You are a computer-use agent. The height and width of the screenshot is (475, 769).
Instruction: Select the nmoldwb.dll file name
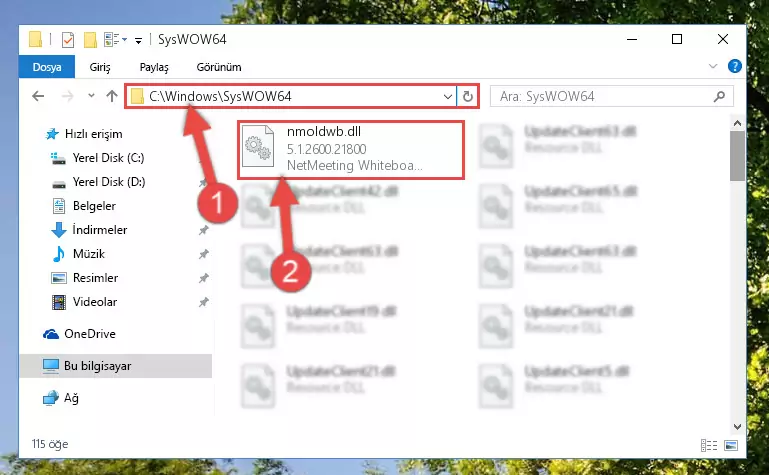(324, 131)
